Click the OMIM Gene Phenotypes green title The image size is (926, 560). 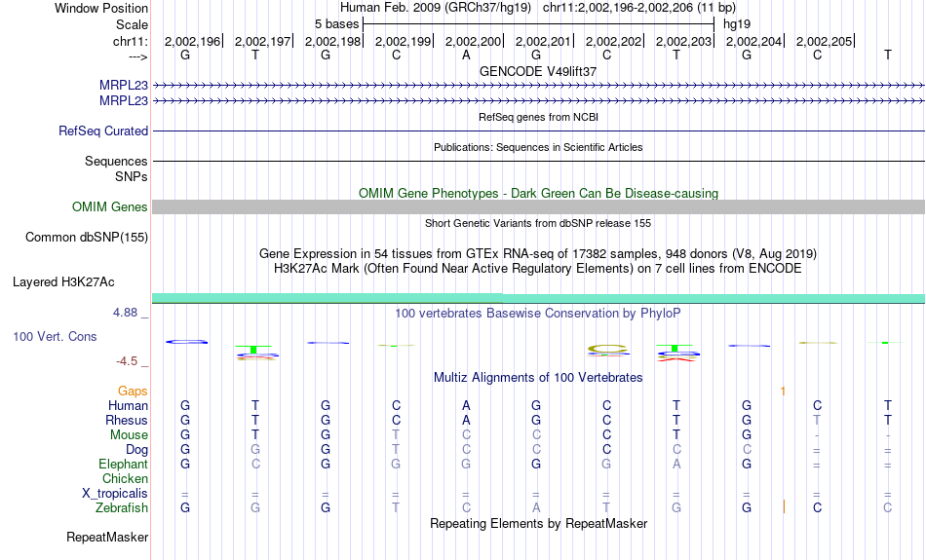click(x=539, y=193)
